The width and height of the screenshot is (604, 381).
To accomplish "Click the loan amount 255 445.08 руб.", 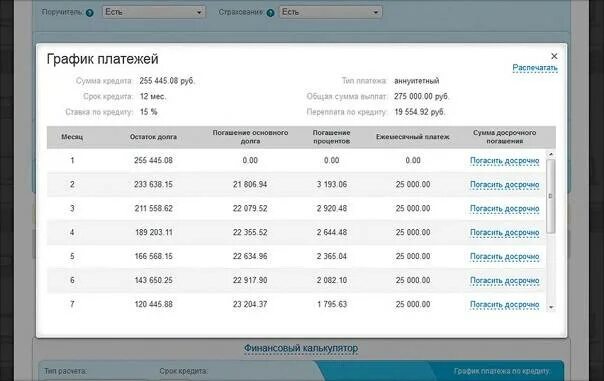I will pos(167,81).
